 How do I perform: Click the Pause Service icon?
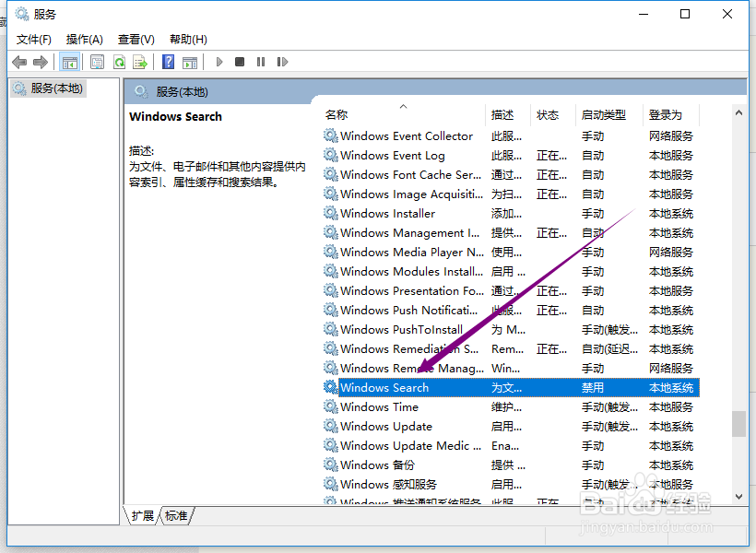pos(261,62)
